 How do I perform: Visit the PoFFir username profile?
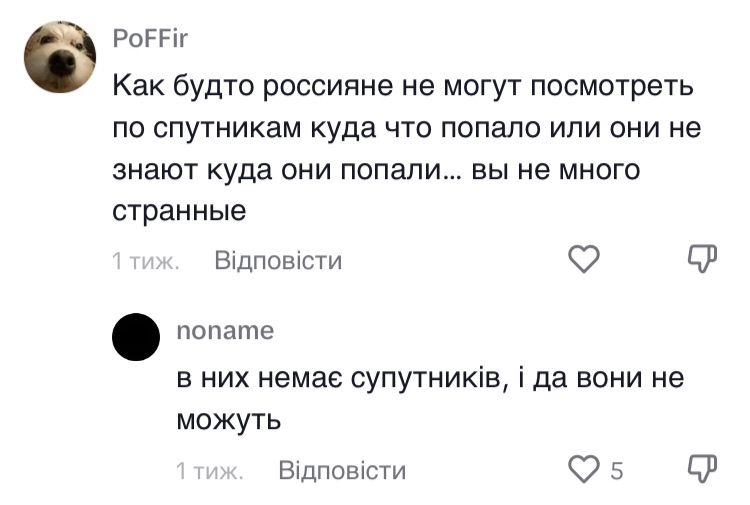click(x=150, y=40)
